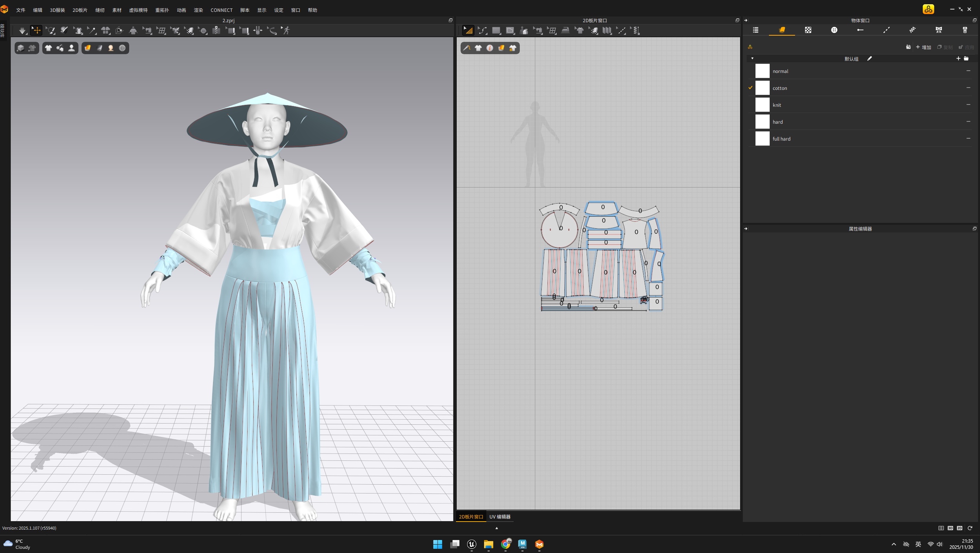Viewport: 980px width, 553px height.
Task: Click the hard fabric color swatch
Action: click(x=762, y=122)
